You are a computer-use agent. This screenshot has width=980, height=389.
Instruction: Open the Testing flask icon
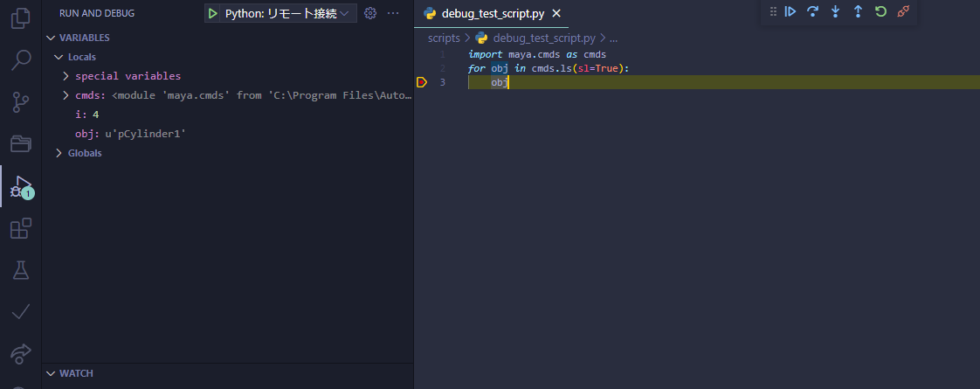click(20, 270)
